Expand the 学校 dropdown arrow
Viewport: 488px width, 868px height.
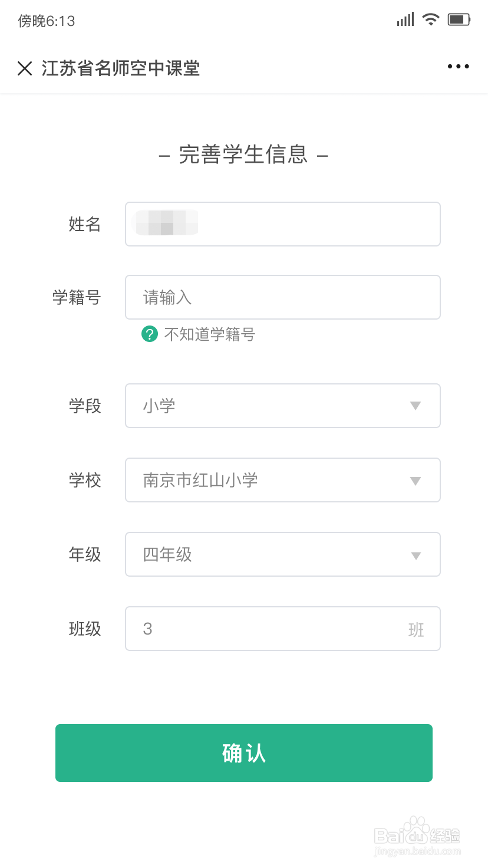coord(416,481)
